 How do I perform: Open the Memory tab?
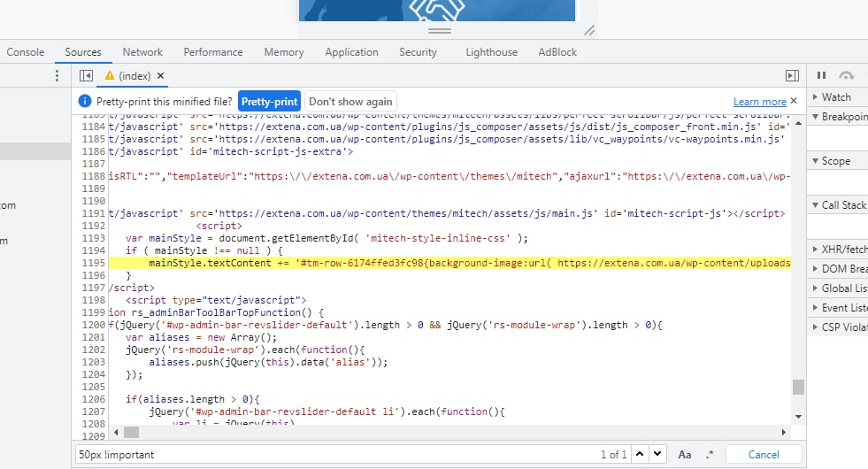284,52
